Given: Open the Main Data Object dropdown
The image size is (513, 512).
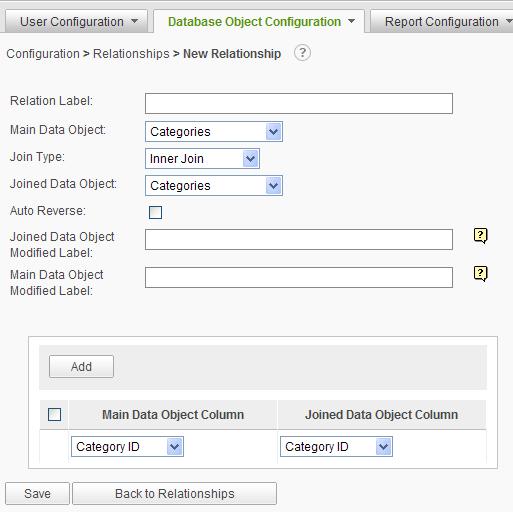Looking at the screenshot, I should 214,132.
